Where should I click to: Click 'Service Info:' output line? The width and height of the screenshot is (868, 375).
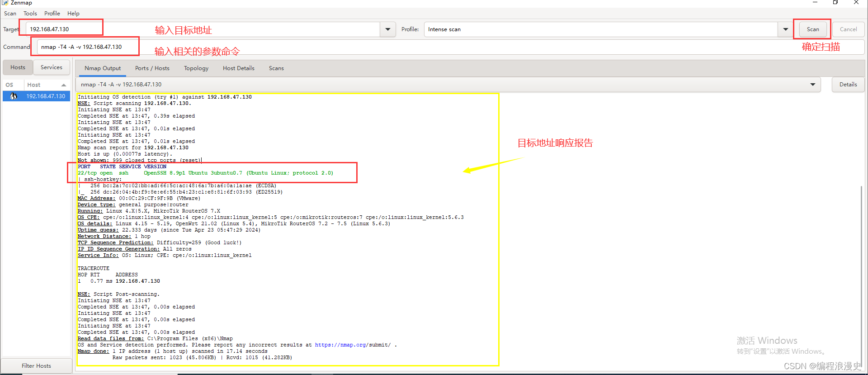165,255
